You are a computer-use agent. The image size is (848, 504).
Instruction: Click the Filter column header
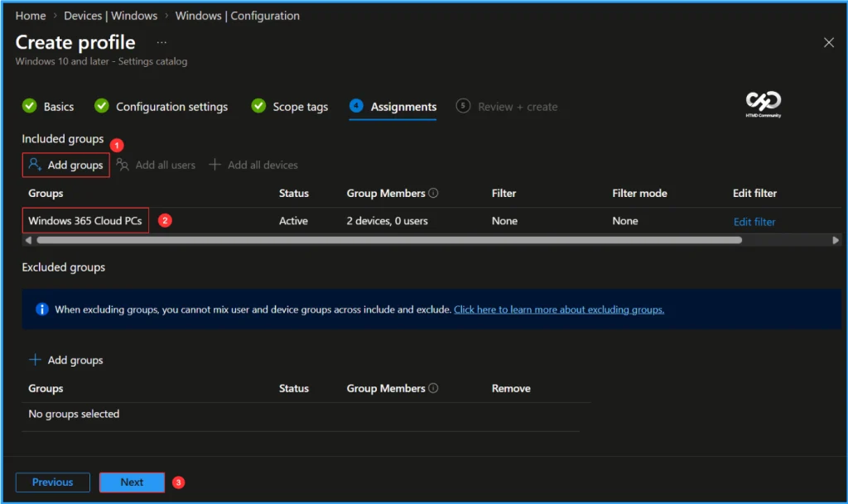(503, 194)
